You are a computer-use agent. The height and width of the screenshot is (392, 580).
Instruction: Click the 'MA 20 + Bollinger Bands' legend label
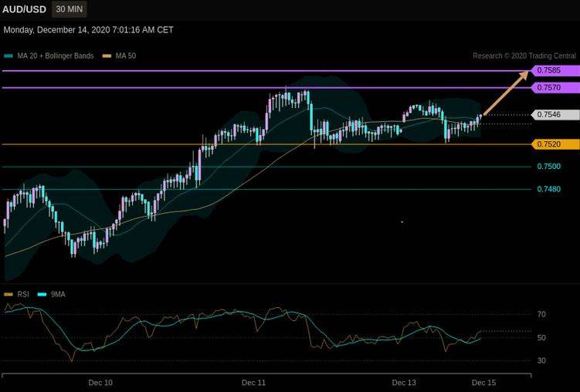[56, 56]
